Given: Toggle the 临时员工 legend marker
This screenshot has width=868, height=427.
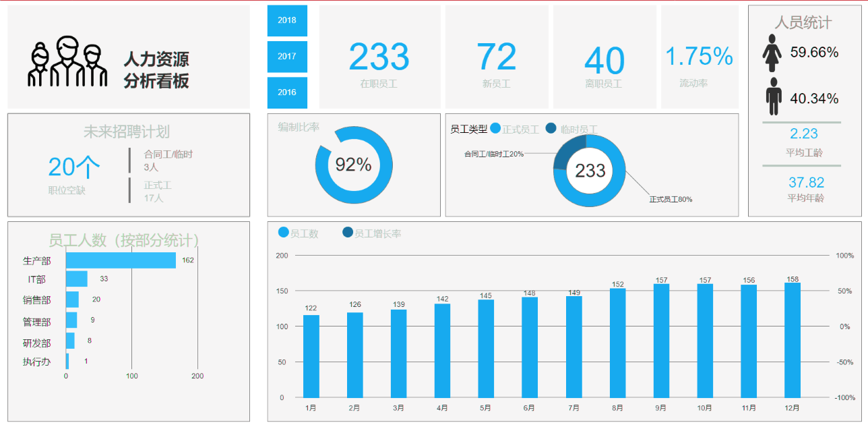Looking at the screenshot, I should click(551, 128).
